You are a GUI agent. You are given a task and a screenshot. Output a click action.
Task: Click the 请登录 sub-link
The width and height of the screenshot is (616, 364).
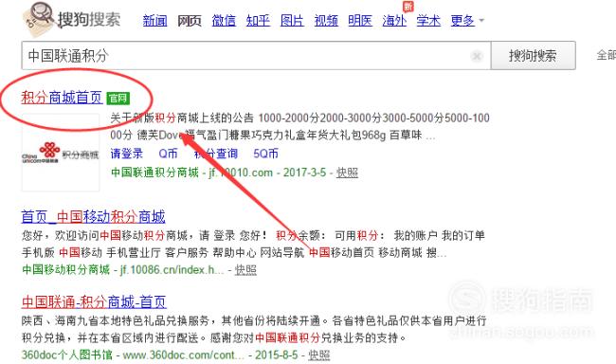[x=126, y=154]
